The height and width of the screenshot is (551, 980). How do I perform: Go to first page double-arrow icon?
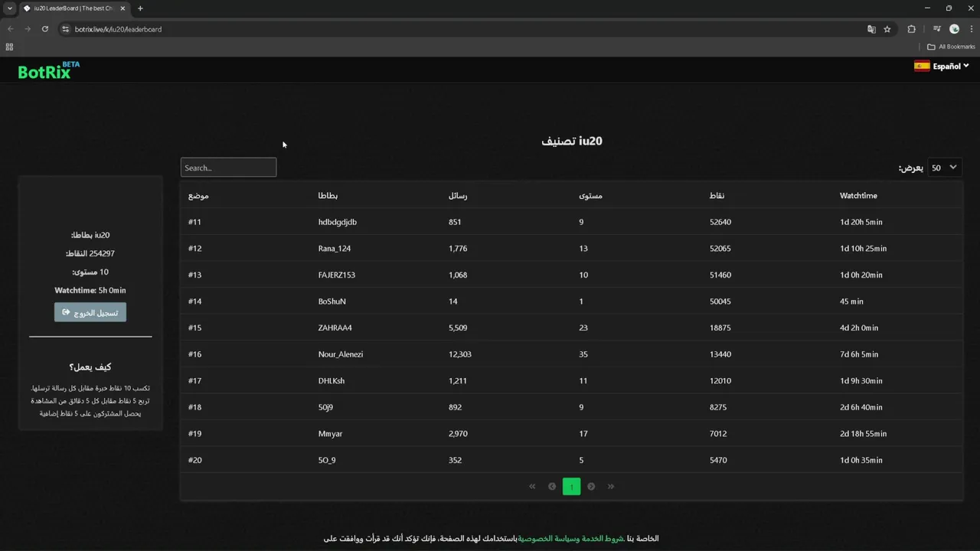click(532, 486)
